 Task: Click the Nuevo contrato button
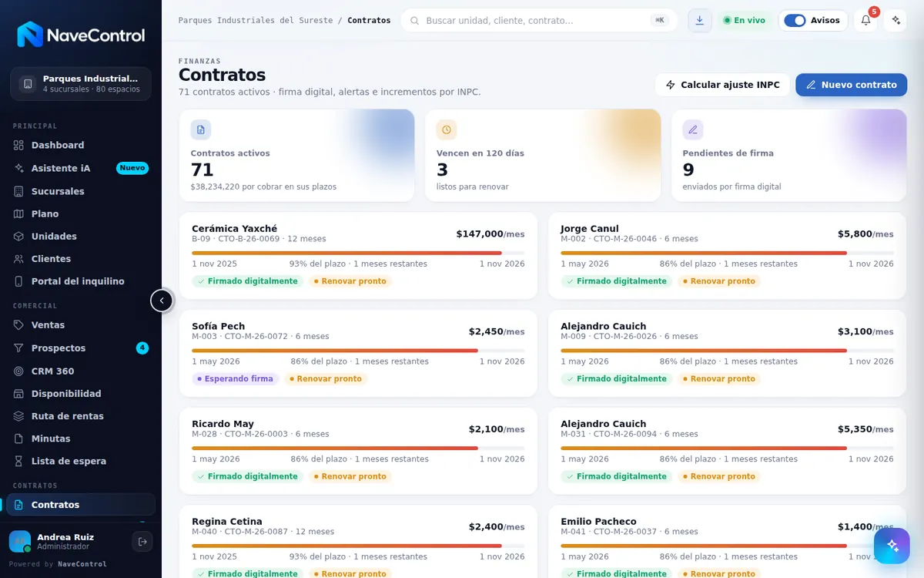[852, 85]
